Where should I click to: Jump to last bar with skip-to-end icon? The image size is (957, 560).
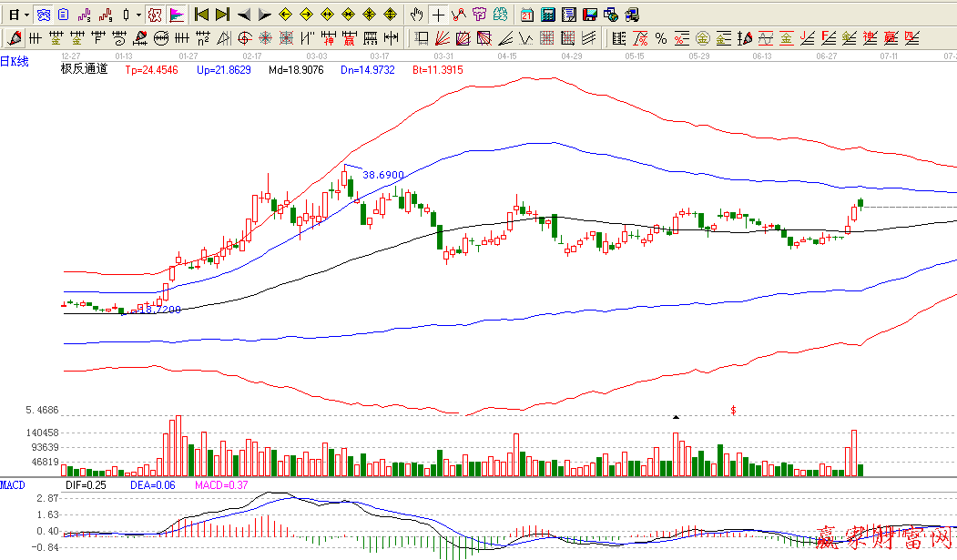click(222, 15)
